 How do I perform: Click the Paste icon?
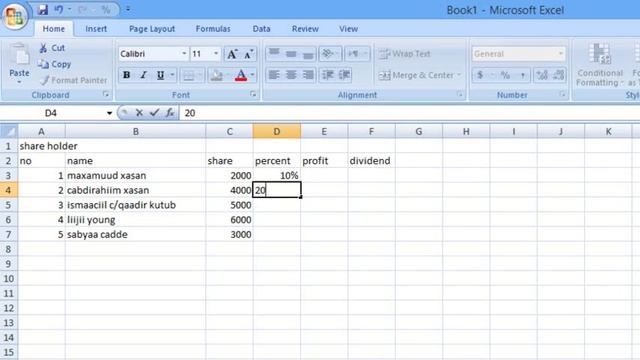[x=19, y=55]
